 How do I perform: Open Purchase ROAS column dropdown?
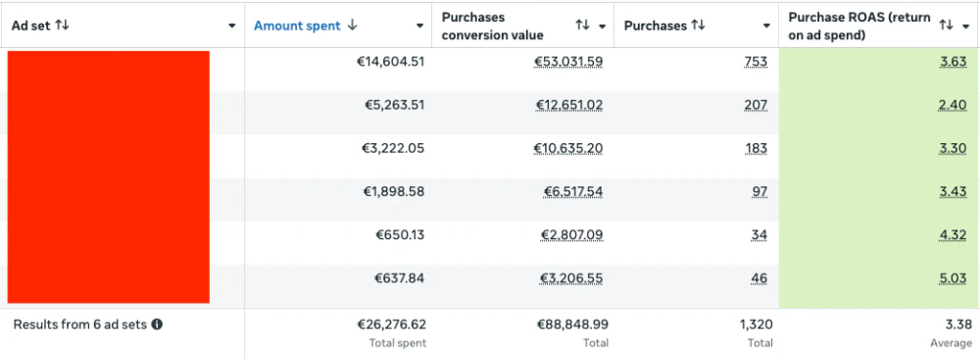(x=965, y=26)
